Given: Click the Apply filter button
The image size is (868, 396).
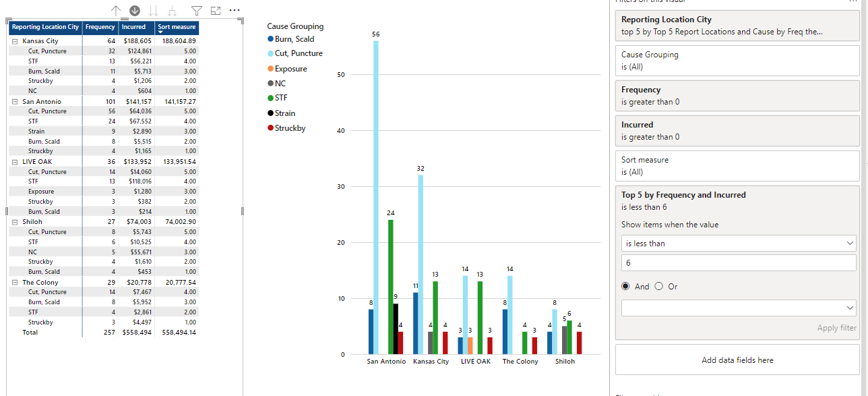Looking at the screenshot, I should coord(836,329).
